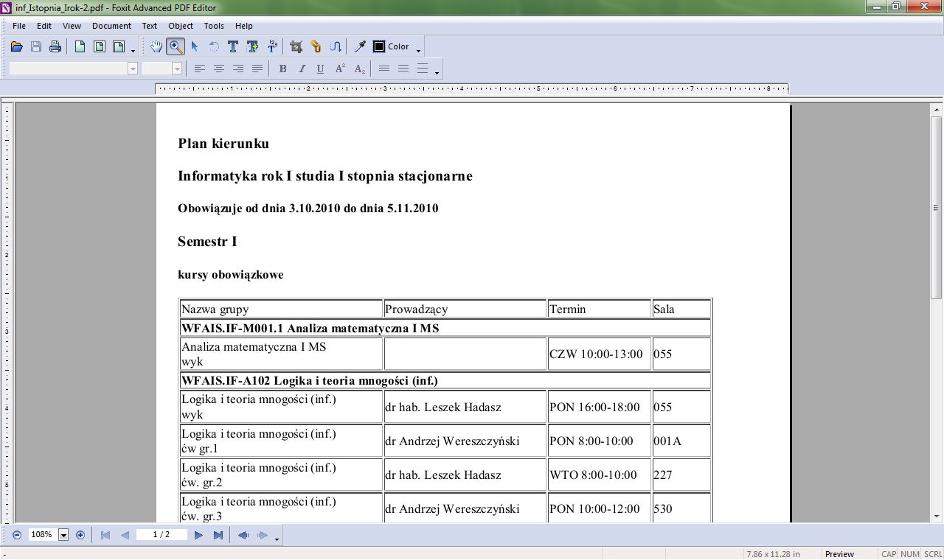Set single line spacing icon
The width and height of the screenshot is (944, 560).
tap(384, 69)
